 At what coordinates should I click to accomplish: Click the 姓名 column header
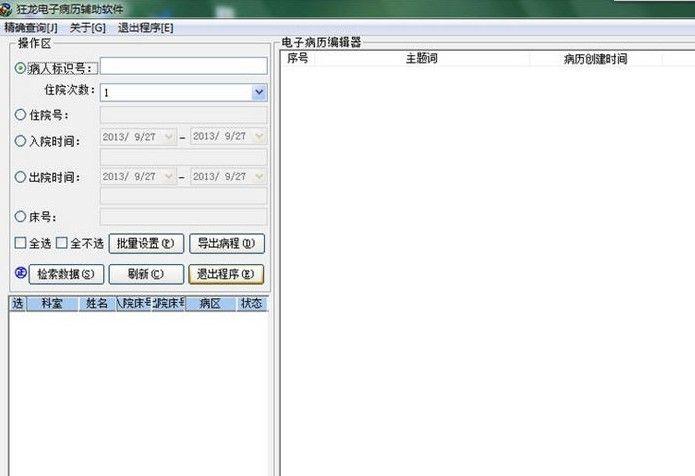coord(97,304)
